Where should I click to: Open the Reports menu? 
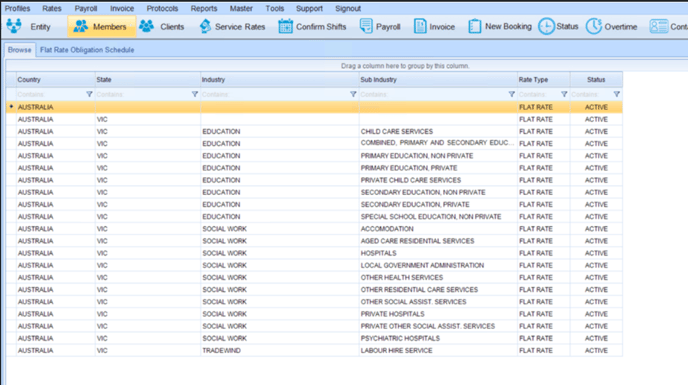(x=204, y=8)
